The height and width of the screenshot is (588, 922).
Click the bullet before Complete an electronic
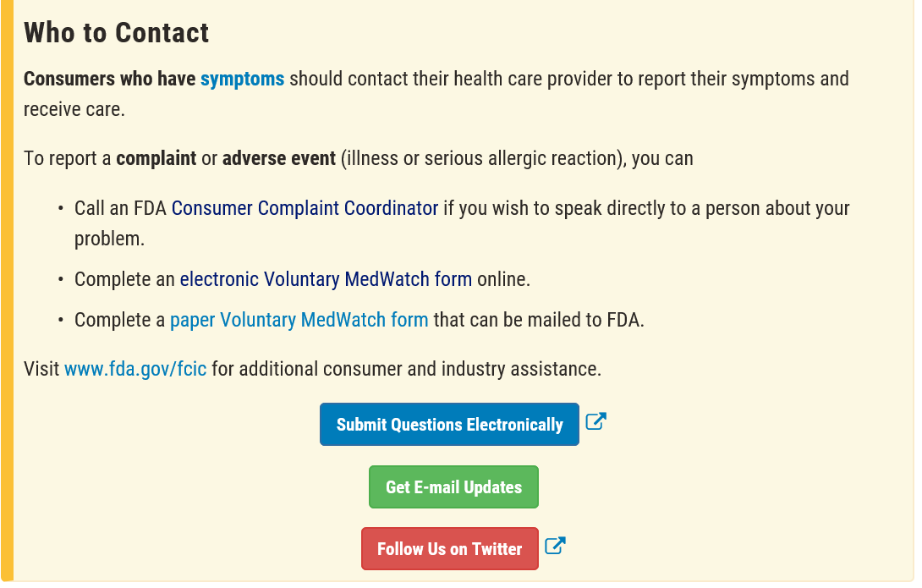[60, 279]
